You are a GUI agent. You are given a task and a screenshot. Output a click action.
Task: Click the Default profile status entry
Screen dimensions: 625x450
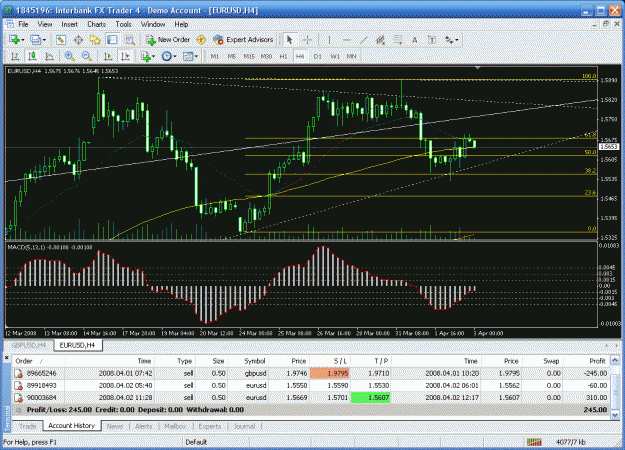196,442
